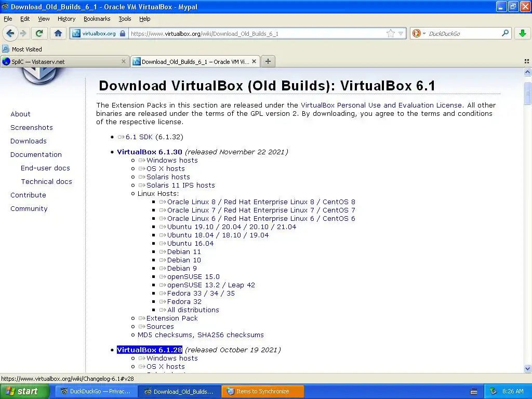The image size is (532, 399).
Task: Open the browser home page icon
Action: [58, 33]
